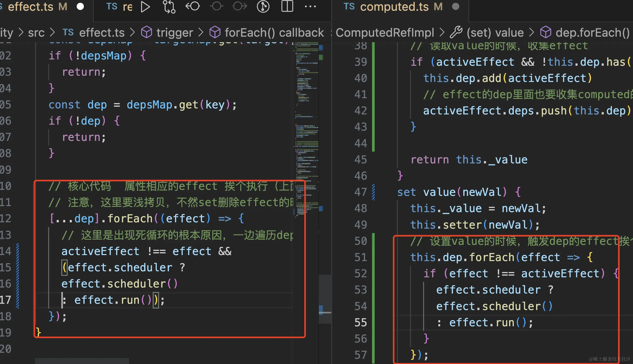Screen dimensions: 633x364
Task: Run the file with the play icon
Action: click(145, 7)
